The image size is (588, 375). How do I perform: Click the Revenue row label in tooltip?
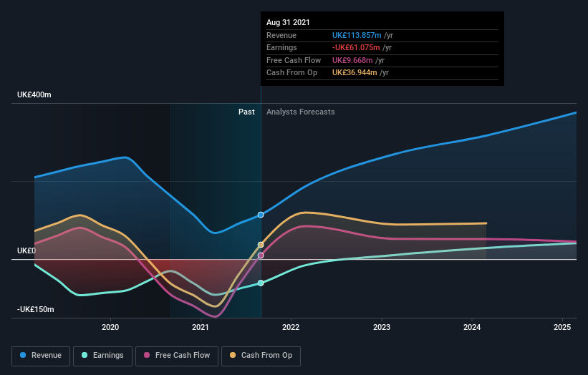pyautogui.click(x=281, y=35)
